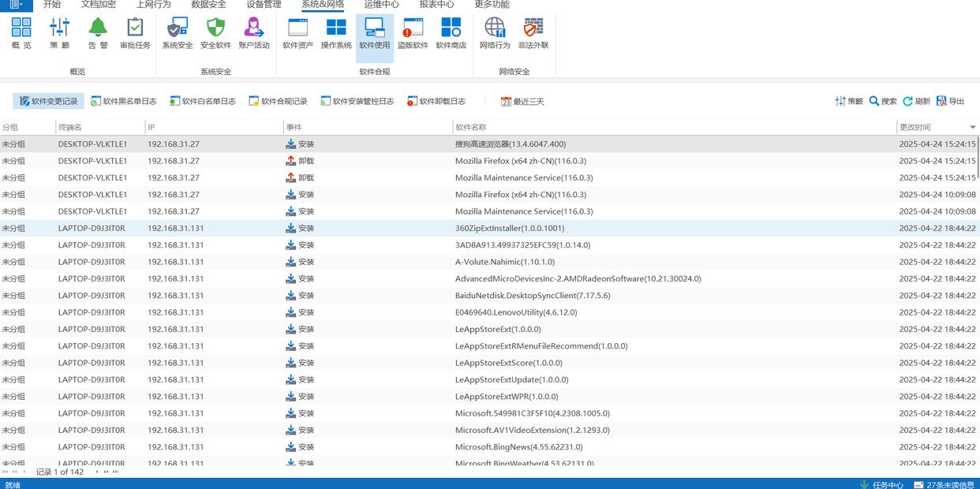Open the application menu dropdown at top-left

(16, 5)
